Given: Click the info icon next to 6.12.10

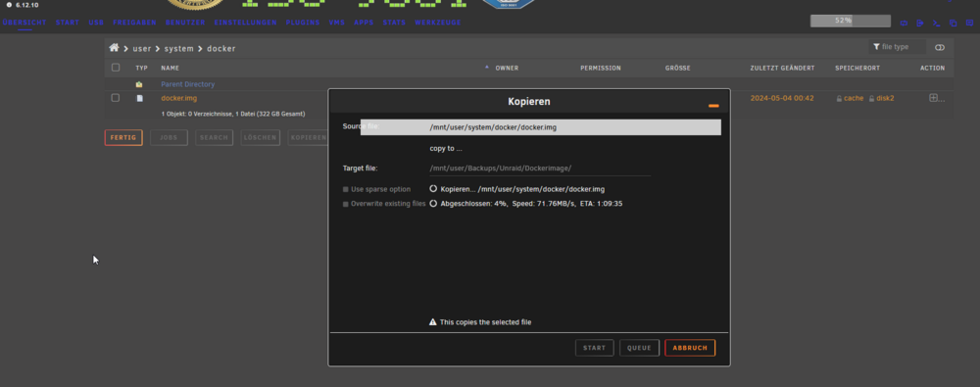Looking at the screenshot, I should (x=9, y=4).
